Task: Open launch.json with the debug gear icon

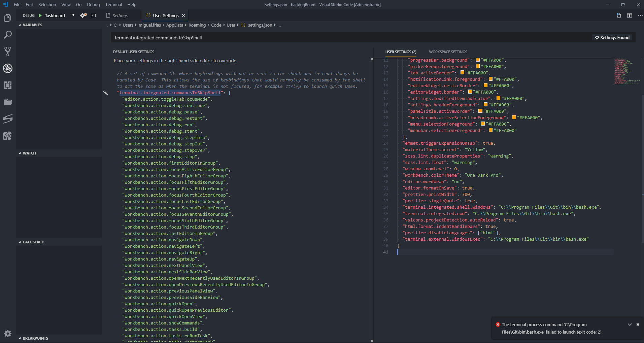Action: (x=83, y=15)
